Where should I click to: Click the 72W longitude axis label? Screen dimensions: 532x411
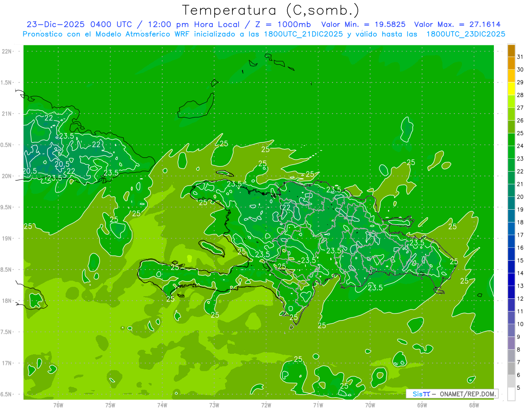(266, 405)
